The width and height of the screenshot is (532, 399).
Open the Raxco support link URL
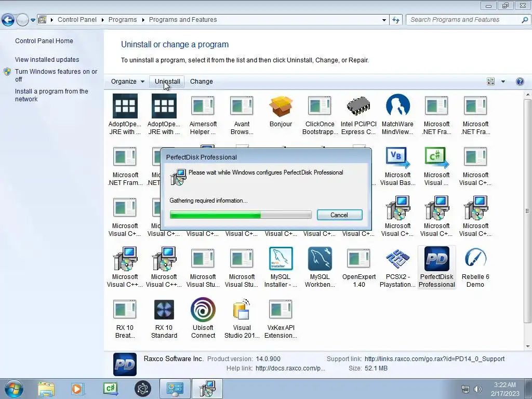coord(434,358)
